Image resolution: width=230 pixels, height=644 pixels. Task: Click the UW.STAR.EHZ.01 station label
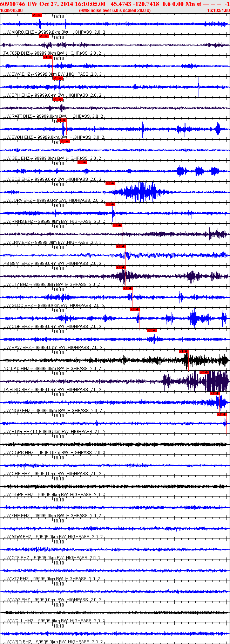(x=55, y=432)
